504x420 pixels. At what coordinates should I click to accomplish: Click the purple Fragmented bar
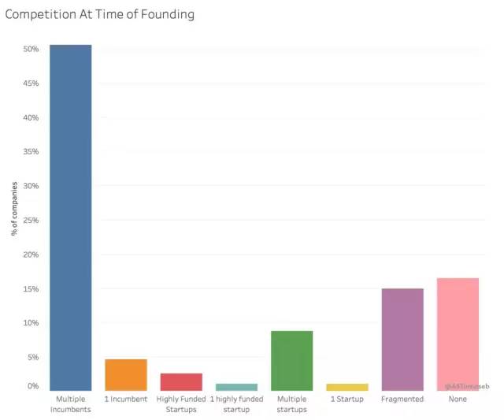[x=402, y=340]
